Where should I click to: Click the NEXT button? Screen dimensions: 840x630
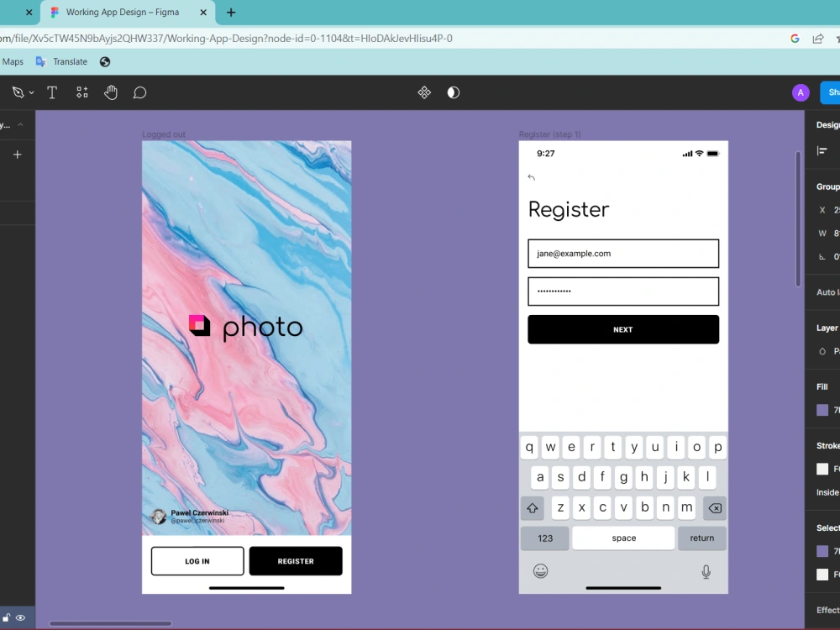click(x=623, y=329)
